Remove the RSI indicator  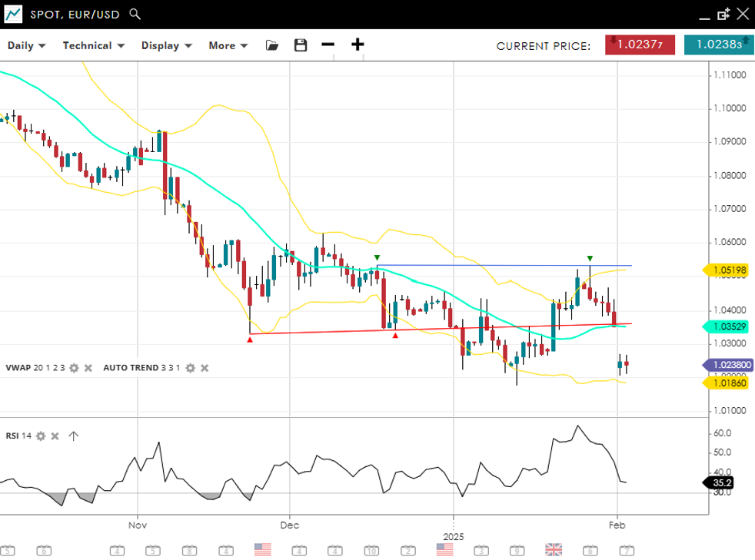point(55,436)
